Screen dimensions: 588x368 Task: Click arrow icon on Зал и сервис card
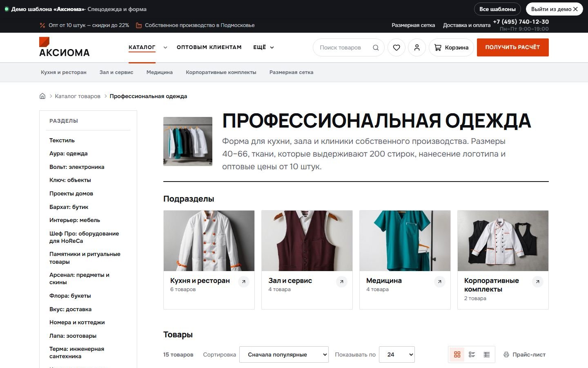[342, 282]
